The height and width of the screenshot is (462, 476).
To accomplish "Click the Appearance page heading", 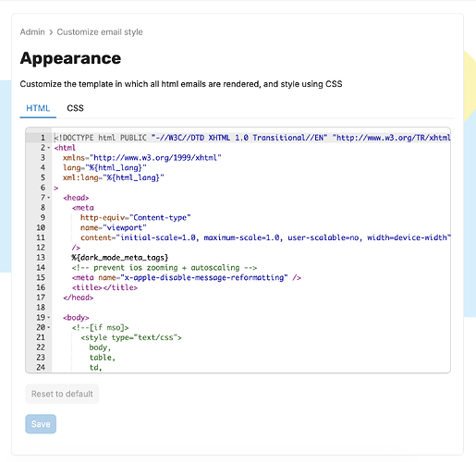I will pyautogui.click(x=70, y=58).
